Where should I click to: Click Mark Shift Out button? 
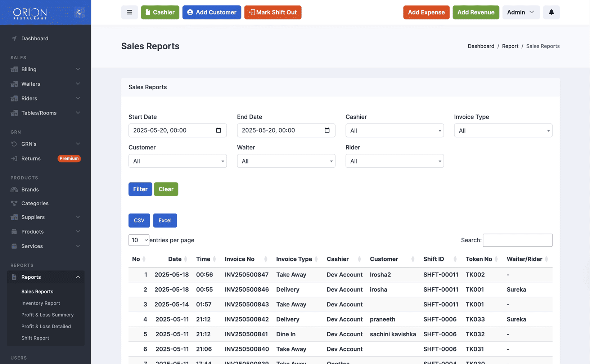(273, 12)
